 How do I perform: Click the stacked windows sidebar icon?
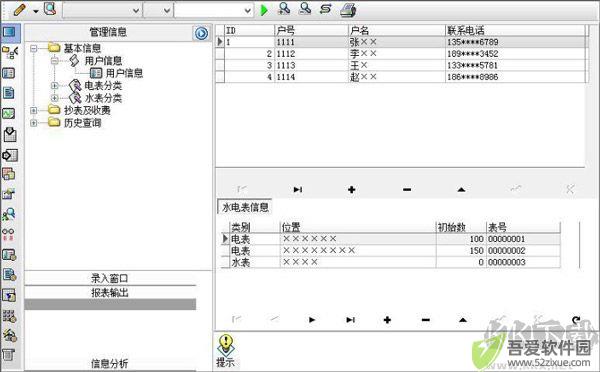click(9, 175)
